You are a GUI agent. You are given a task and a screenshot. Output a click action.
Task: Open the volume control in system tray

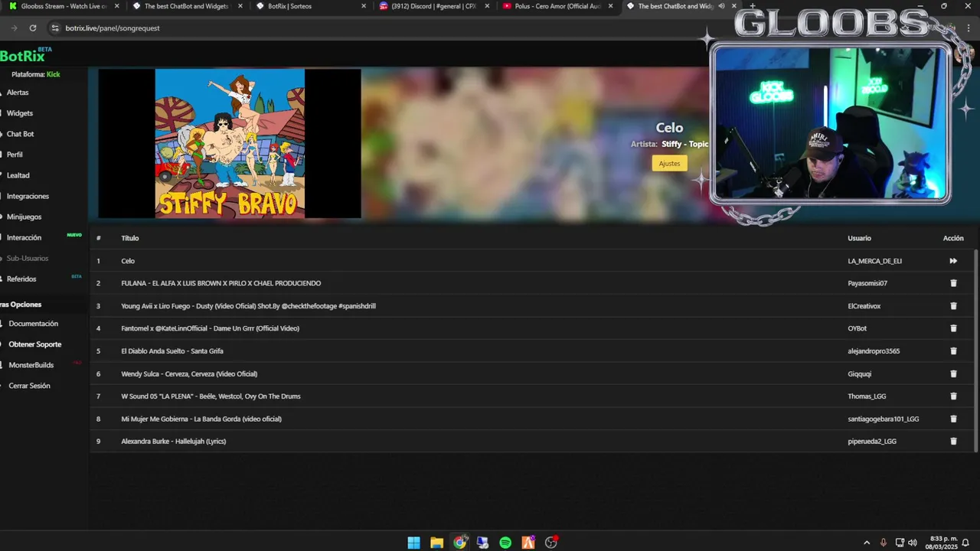pos(912,543)
